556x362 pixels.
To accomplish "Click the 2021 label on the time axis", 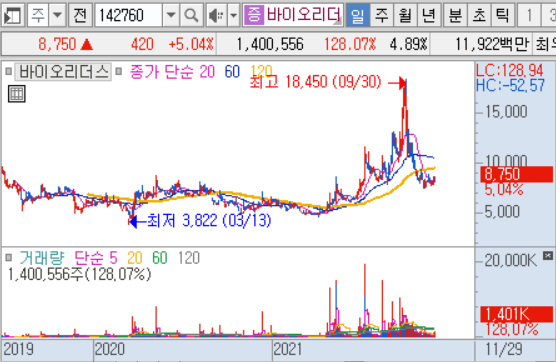I will [x=288, y=349].
